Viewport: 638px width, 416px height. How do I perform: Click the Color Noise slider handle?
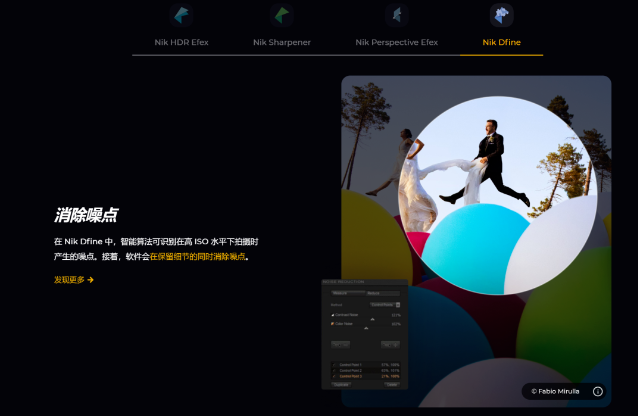pyautogui.click(x=367, y=328)
